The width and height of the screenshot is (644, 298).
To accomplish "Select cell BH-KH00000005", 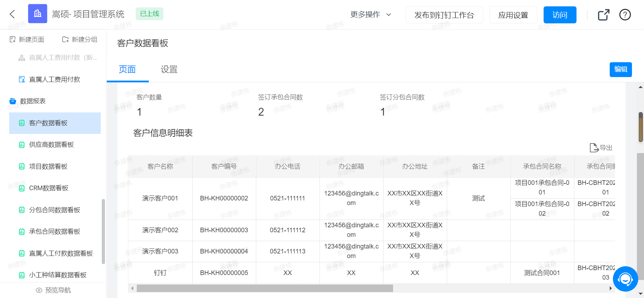I will coord(224,273).
